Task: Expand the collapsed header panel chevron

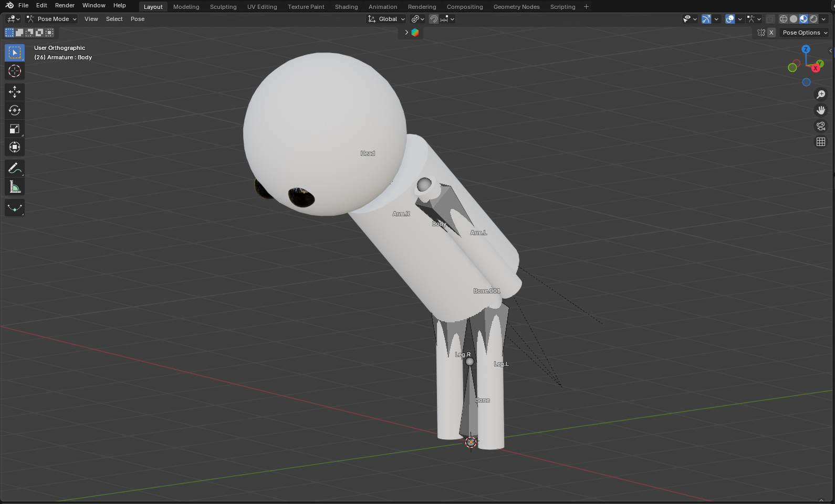Action: [406, 33]
